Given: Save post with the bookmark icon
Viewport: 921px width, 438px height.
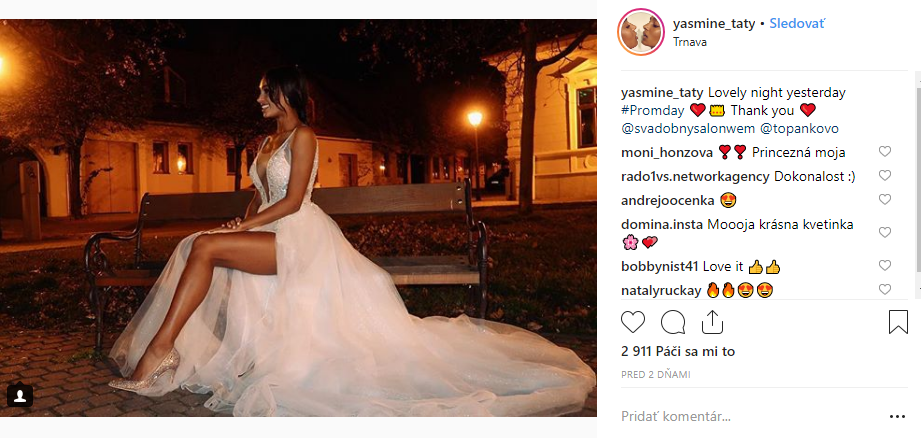Looking at the screenshot, I should [x=898, y=322].
